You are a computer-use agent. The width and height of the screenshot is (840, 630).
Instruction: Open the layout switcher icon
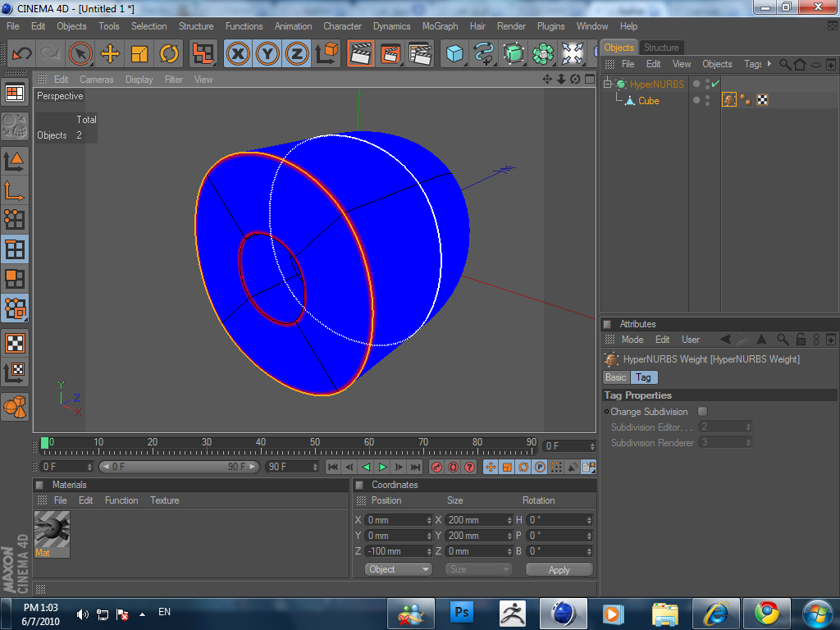(15, 94)
